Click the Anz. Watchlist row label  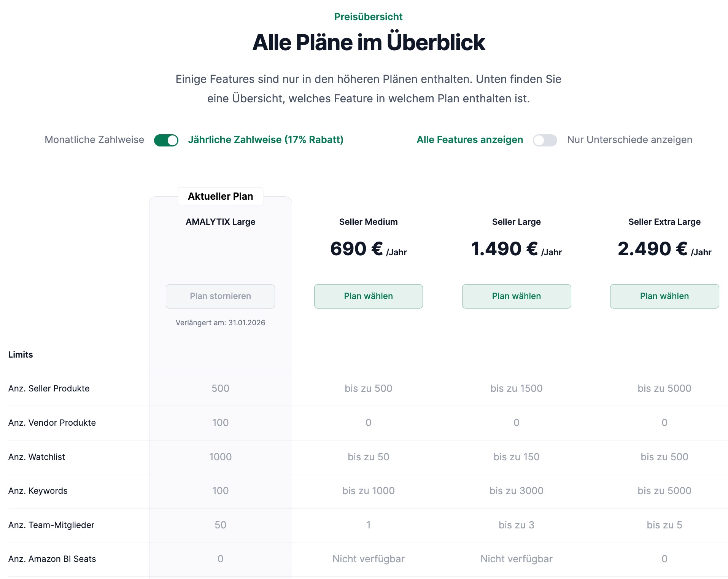coord(37,457)
